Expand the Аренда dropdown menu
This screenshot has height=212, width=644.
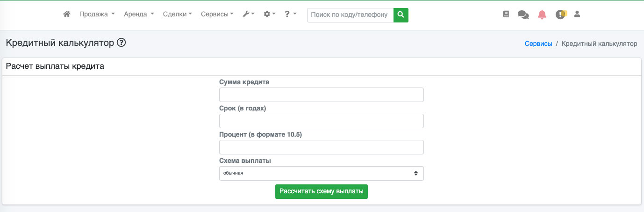[x=139, y=15]
